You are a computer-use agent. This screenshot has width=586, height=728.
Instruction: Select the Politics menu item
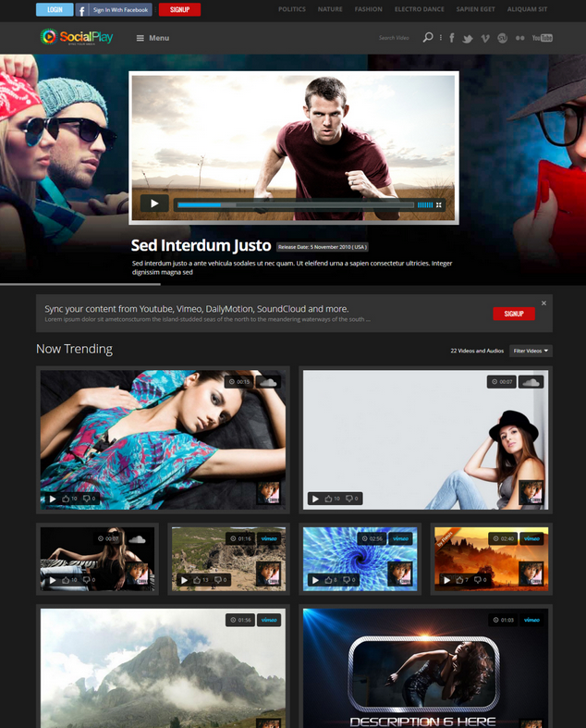click(x=292, y=9)
